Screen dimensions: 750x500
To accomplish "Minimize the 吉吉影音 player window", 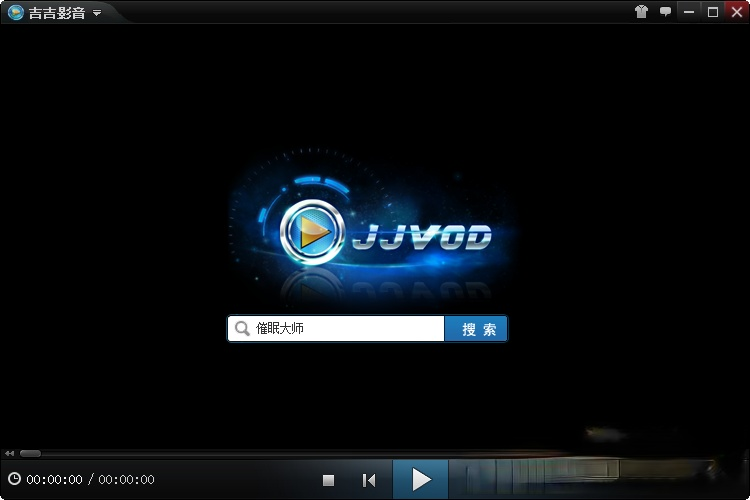I will (x=689, y=12).
